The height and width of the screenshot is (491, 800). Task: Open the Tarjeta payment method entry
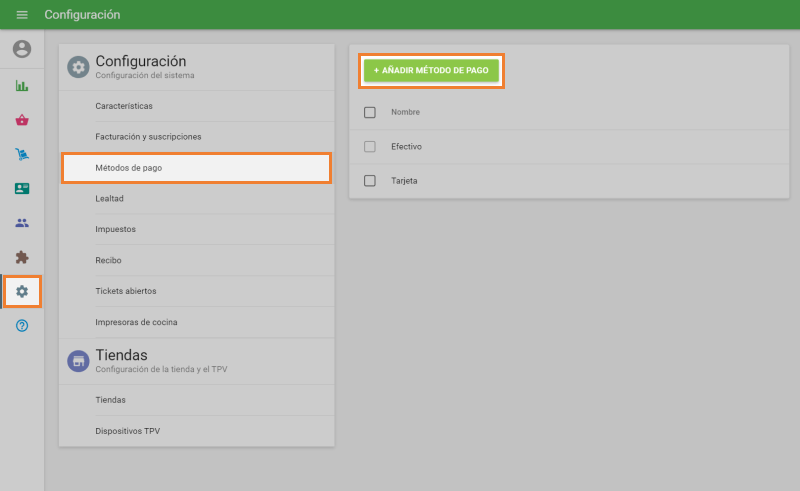(x=404, y=181)
